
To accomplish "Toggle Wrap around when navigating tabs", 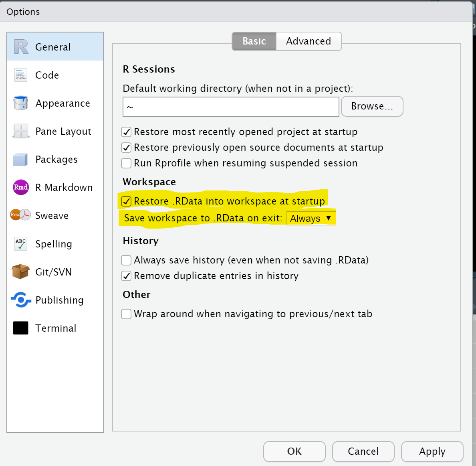I will pyautogui.click(x=126, y=314).
